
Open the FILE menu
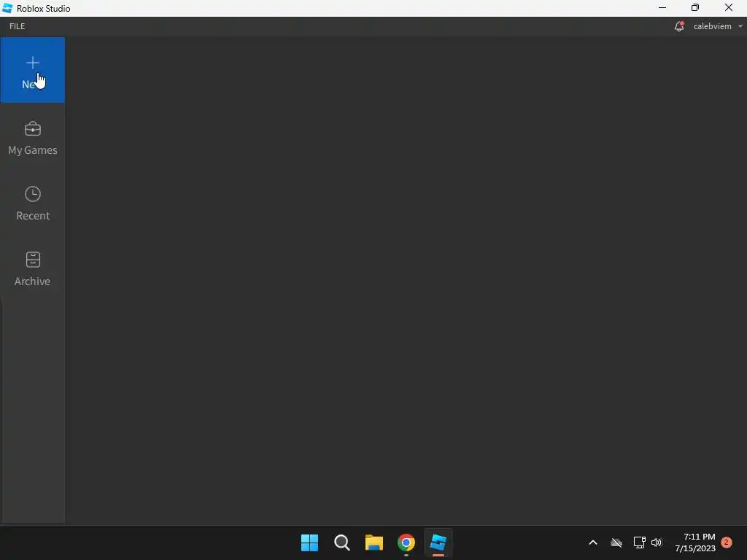(18, 26)
